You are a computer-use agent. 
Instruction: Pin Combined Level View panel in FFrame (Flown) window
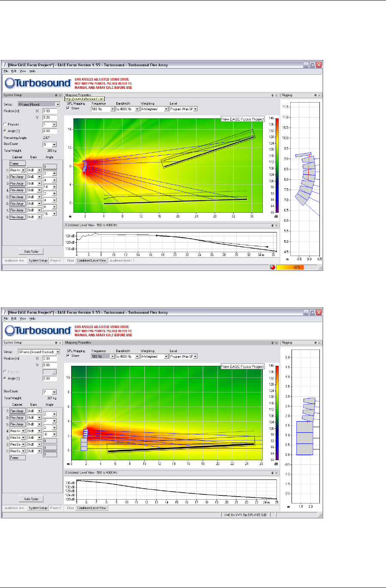272,225
